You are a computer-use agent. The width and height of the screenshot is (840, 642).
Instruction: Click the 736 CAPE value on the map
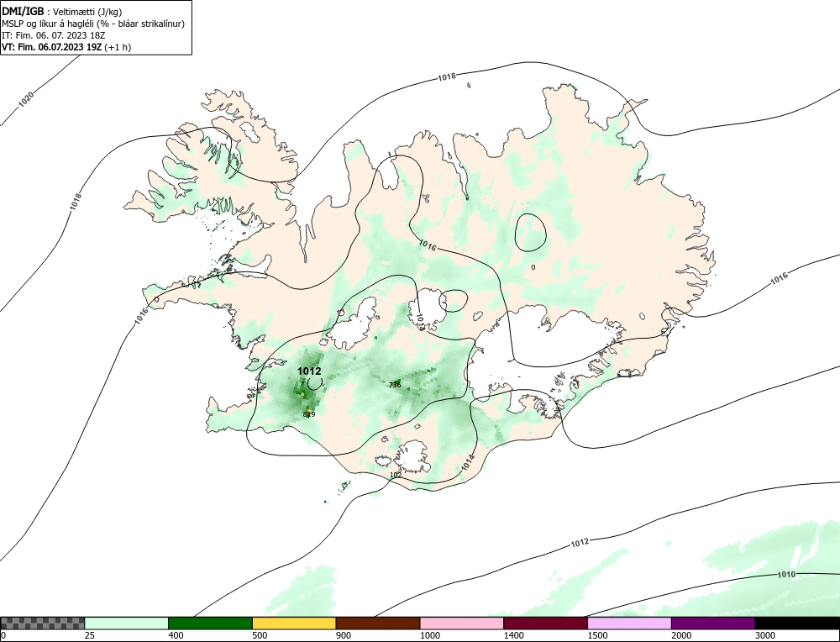[x=395, y=385]
